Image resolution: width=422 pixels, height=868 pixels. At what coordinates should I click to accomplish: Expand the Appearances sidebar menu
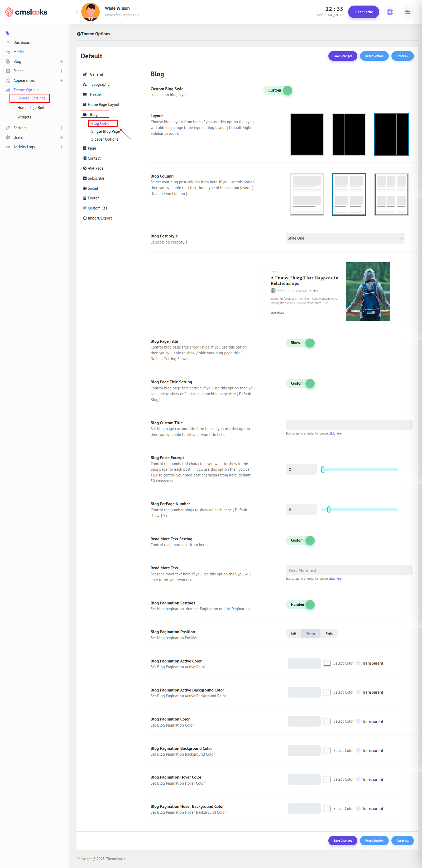61,80
